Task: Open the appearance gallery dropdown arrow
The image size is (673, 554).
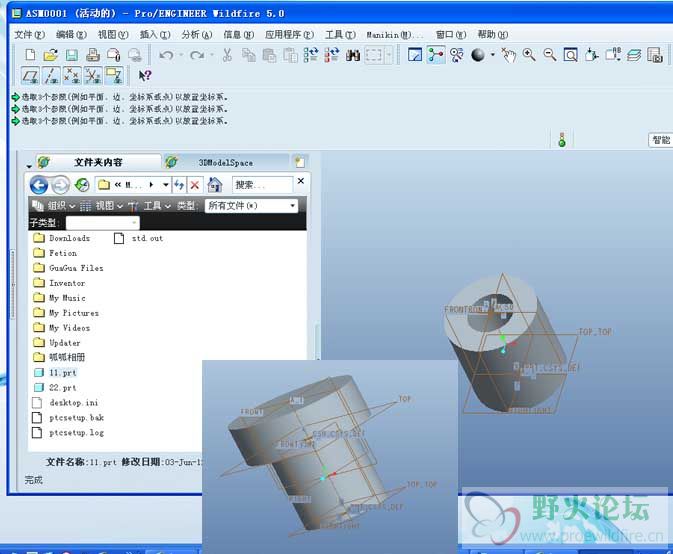Action: (492, 55)
